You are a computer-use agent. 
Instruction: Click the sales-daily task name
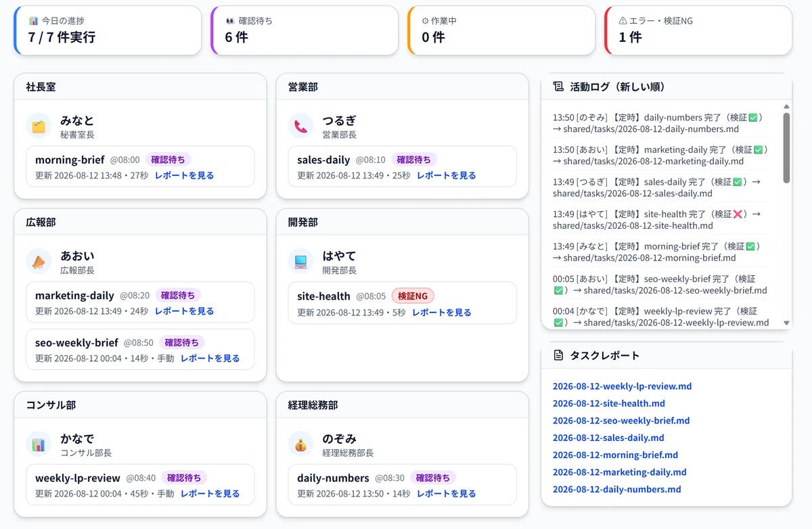pos(323,160)
